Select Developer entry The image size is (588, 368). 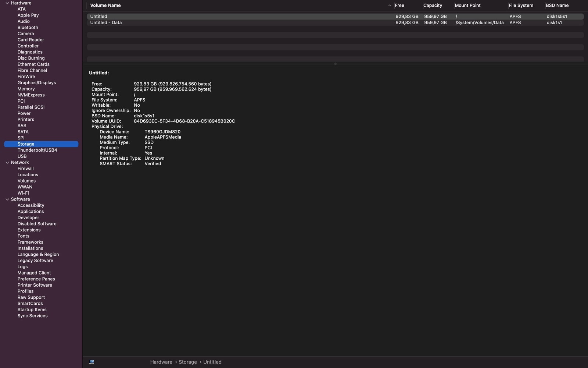28,217
